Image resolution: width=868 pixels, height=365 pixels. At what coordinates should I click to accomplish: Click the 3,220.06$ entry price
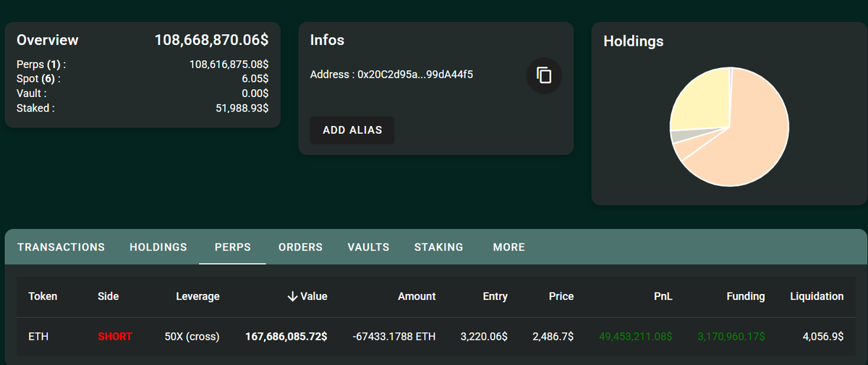pos(484,337)
